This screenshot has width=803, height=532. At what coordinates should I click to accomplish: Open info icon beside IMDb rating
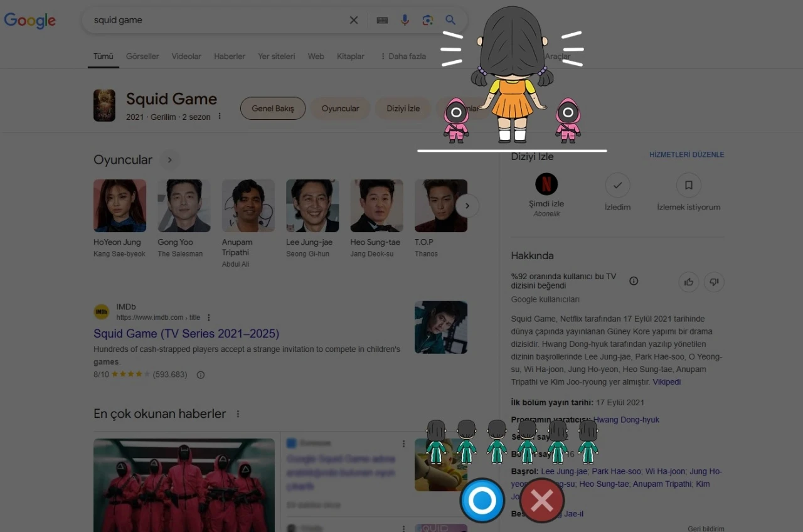pyautogui.click(x=201, y=375)
